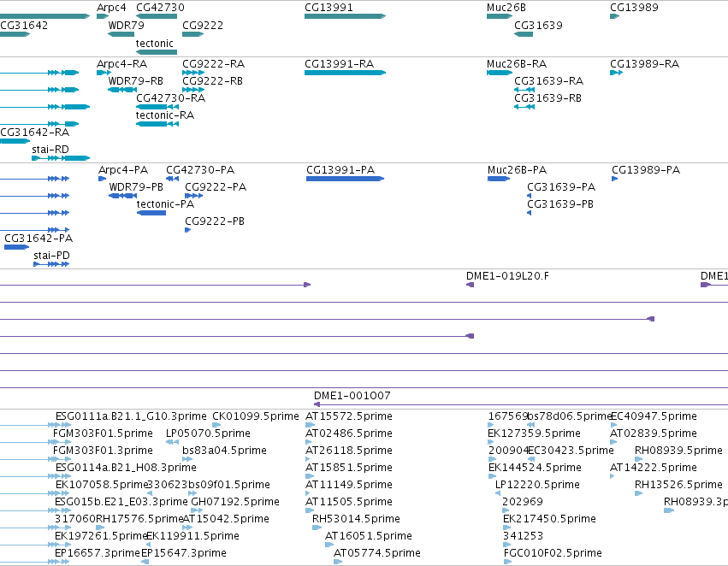Click the FGM303F01.3prime EST label

tap(103, 451)
